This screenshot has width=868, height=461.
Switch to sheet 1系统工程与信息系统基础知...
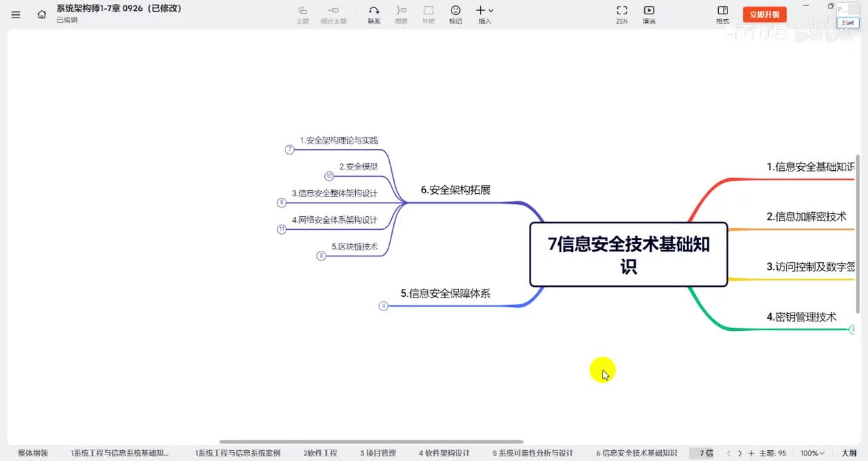tap(120, 453)
